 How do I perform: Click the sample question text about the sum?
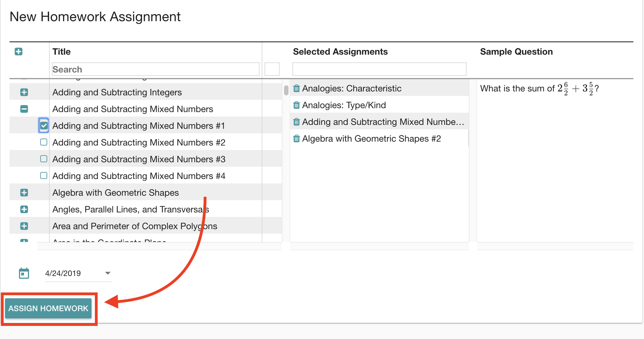click(x=540, y=88)
